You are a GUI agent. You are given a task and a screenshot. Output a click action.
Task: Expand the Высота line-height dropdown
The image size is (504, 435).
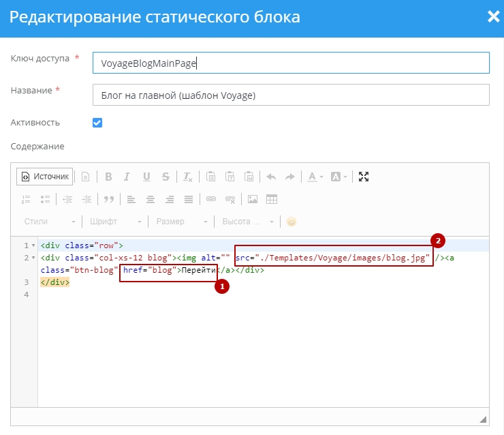(248, 222)
